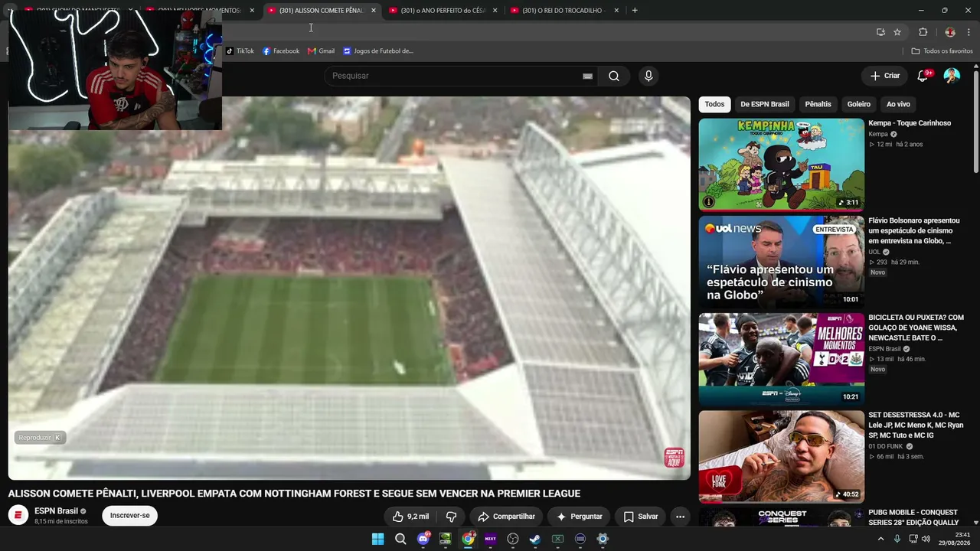This screenshot has height=551, width=980.
Task: Close the ALISSON COMETE PÊNALTI tab
Action: click(374, 11)
